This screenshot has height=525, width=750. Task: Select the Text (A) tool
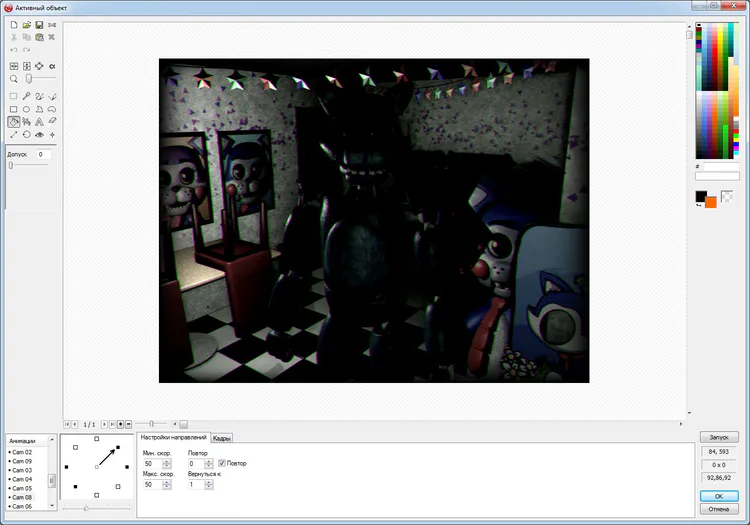click(x=39, y=122)
